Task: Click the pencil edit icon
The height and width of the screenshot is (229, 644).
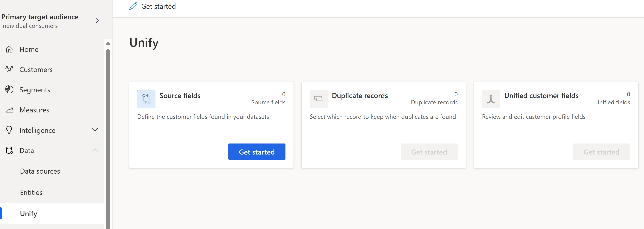Action: (134, 6)
